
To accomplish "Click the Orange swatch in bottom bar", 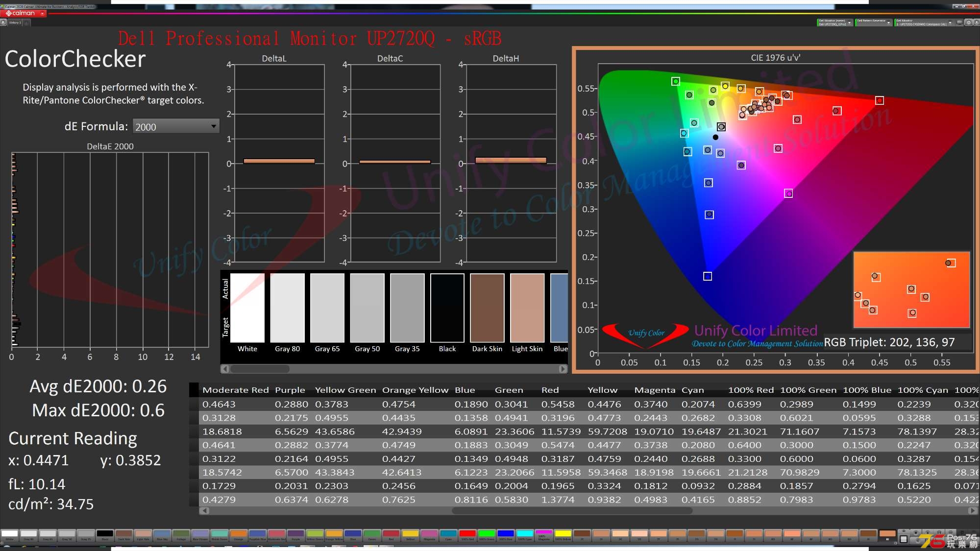I will coord(239,535).
